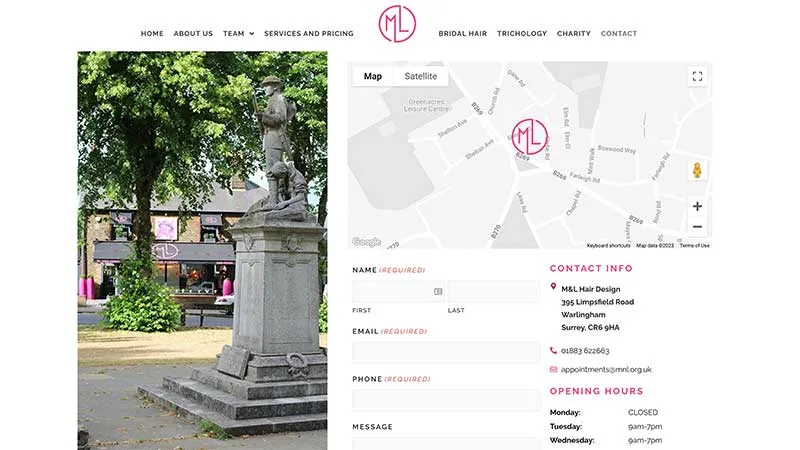The width and height of the screenshot is (800, 450).
Task: Click the Last name input field
Action: [493, 292]
